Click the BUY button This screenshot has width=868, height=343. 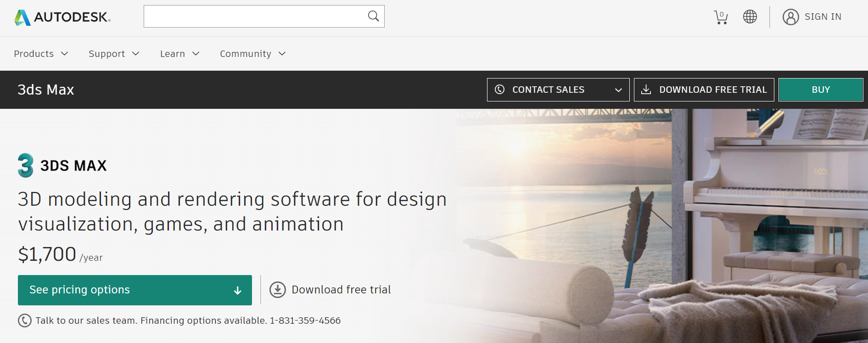pyautogui.click(x=821, y=90)
